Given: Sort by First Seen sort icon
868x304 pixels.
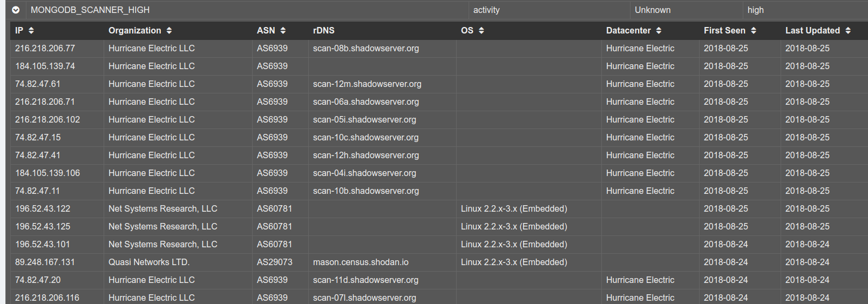Looking at the screenshot, I should [x=753, y=30].
